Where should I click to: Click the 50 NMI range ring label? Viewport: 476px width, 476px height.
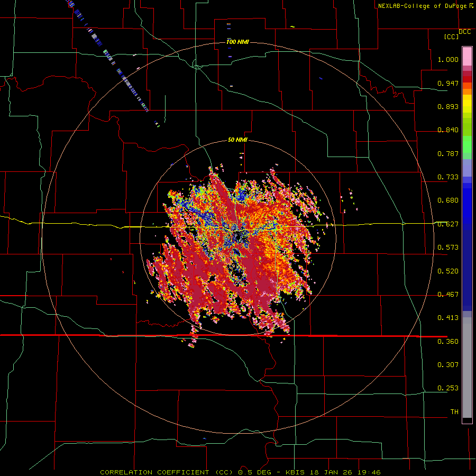[x=237, y=140]
